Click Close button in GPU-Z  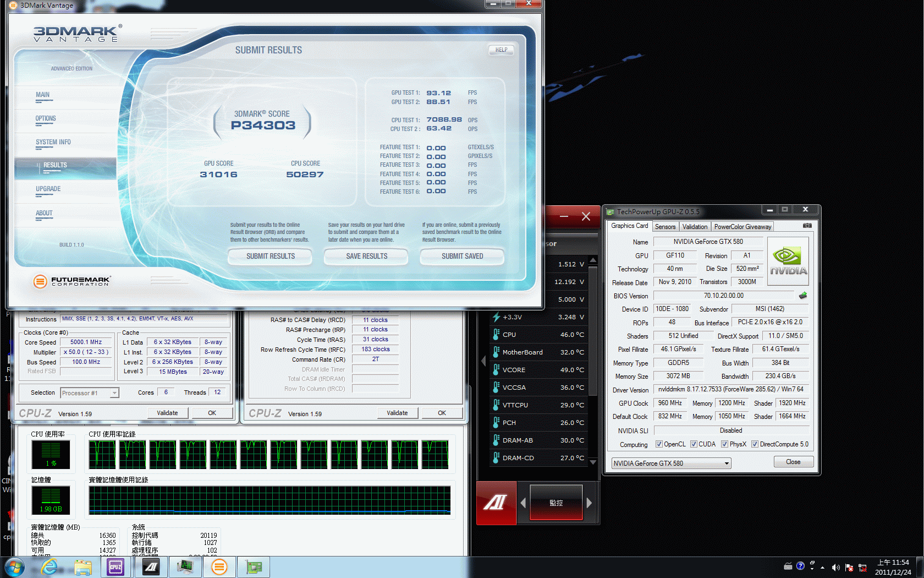(x=793, y=462)
